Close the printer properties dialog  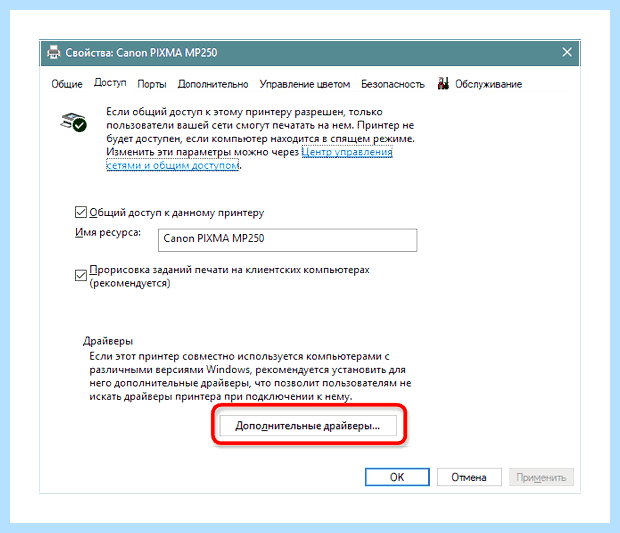(567, 52)
